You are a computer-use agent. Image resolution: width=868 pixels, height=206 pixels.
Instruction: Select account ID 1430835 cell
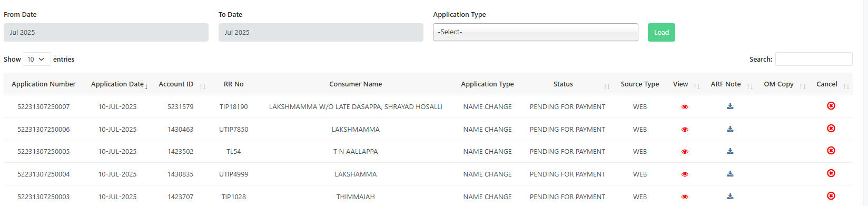tap(181, 174)
